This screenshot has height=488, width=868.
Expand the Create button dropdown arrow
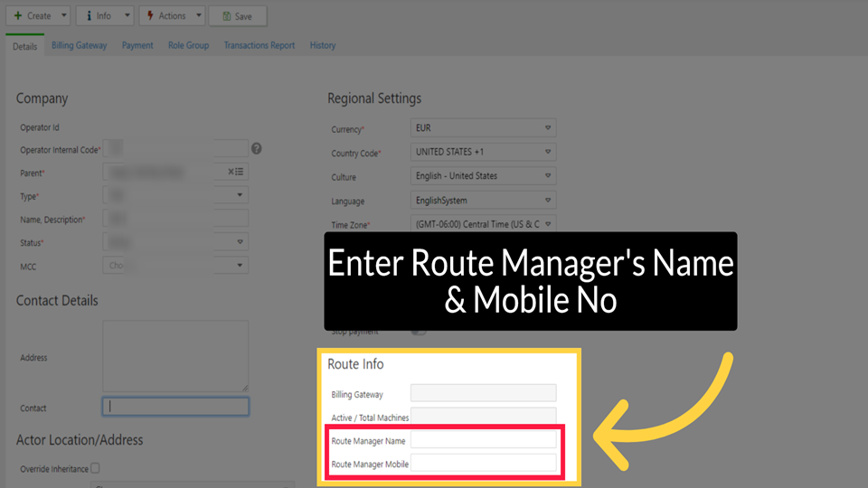click(62, 15)
